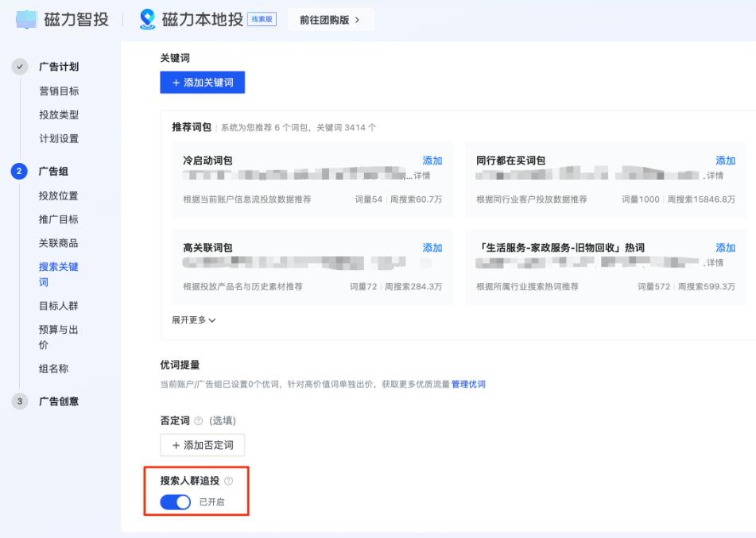Click the 线索版 badge next to 磁力本地投
756x538 pixels.
(x=262, y=17)
